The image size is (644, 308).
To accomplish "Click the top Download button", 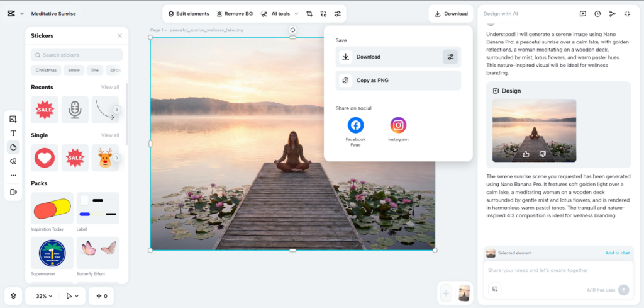I will (451, 14).
